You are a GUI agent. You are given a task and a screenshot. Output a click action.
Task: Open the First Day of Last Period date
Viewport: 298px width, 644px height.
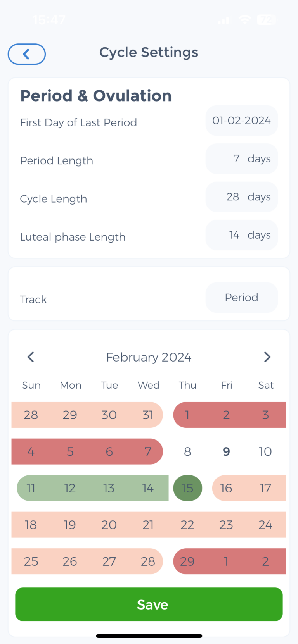tap(241, 121)
